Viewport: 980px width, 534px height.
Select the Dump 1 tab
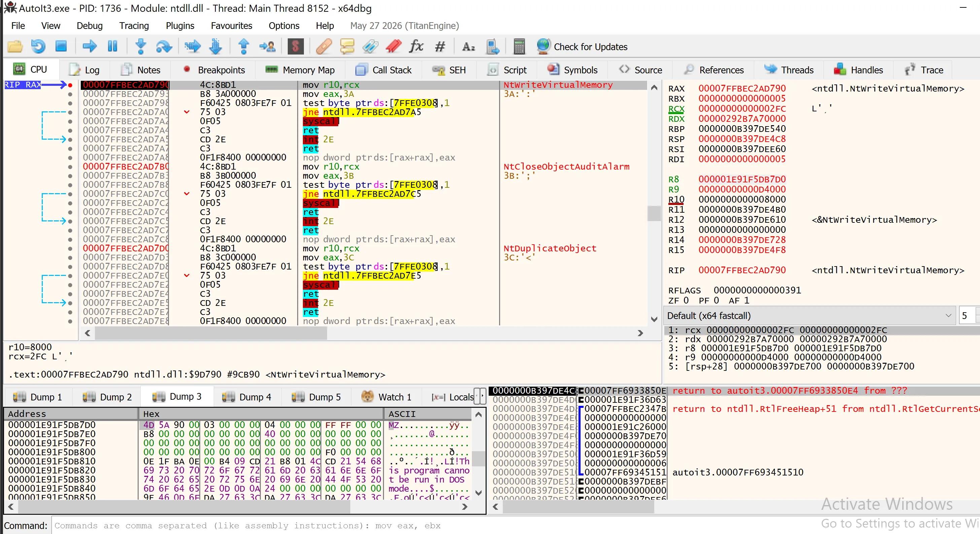click(37, 397)
